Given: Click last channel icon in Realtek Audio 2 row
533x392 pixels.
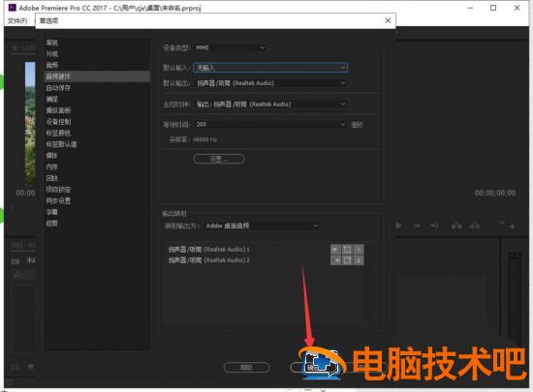Looking at the screenshot, I should [359, 260].
